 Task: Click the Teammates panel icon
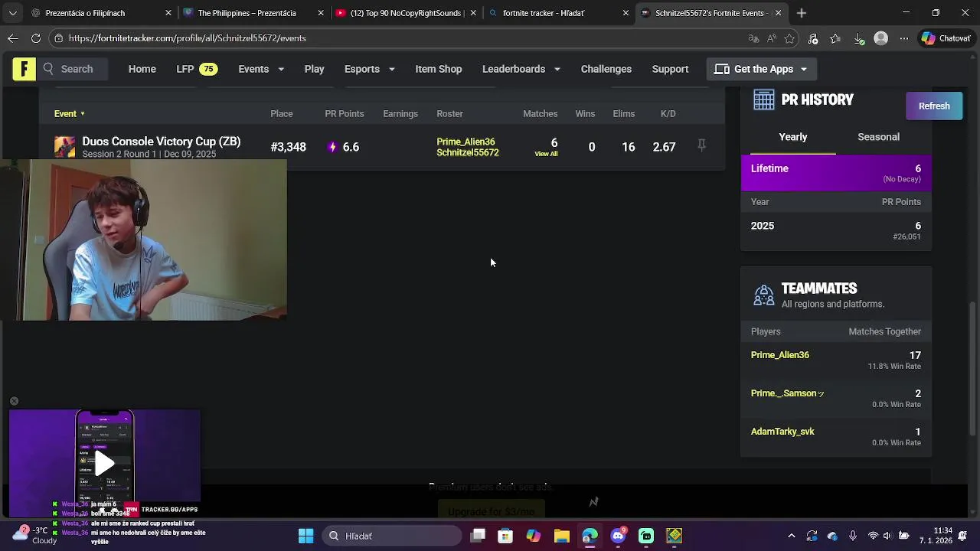pyautogui.click(x=764, y=295)
